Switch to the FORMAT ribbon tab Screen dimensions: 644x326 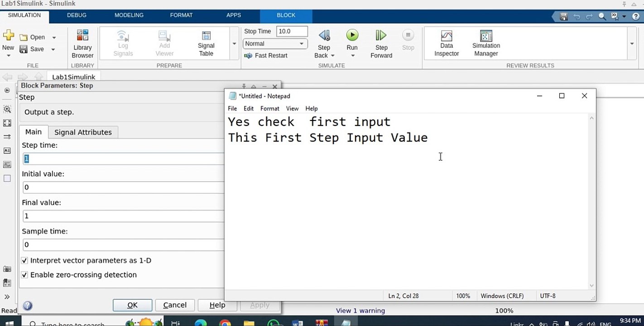pyautogui.click(x=181, y=15)
